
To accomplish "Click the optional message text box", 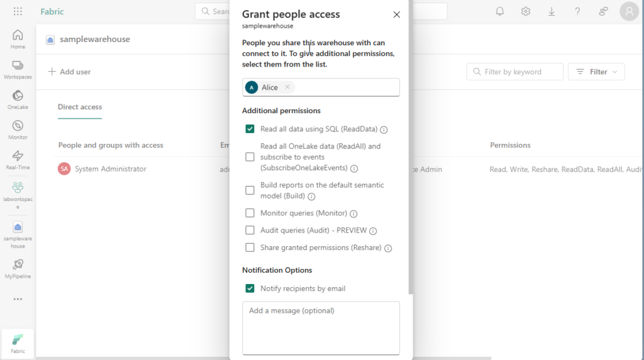I will point(321,327).
